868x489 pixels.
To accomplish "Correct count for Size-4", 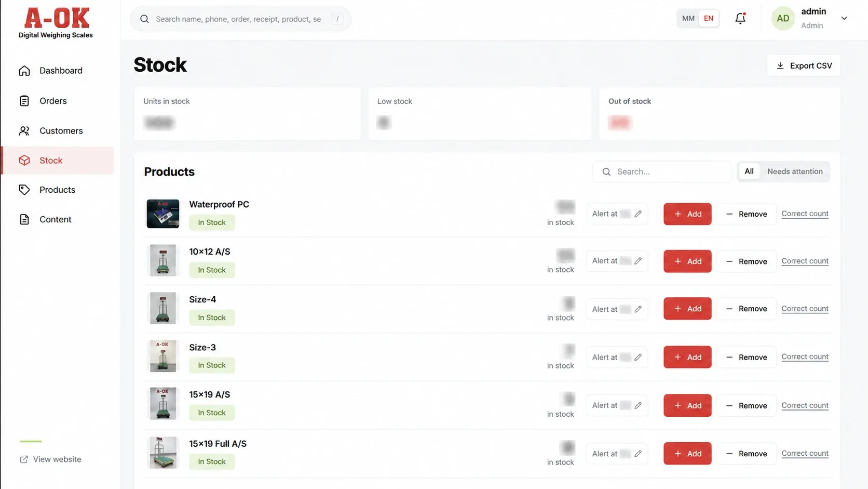I will pyautogui.click(x=805, y=309).
